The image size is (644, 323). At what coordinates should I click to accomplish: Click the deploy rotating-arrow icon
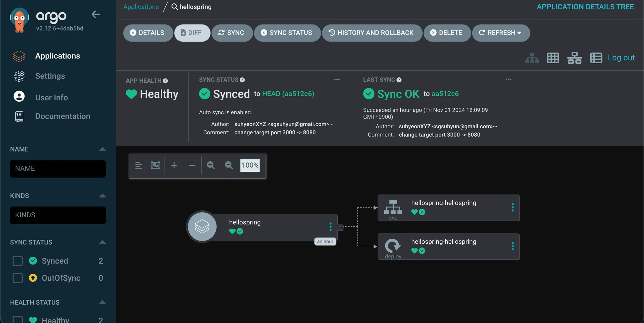click(x=393, y=246)
